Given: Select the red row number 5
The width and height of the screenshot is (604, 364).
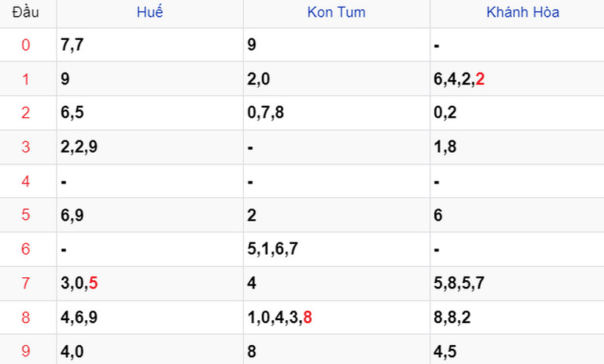Looking at the screenshot, I should [26, 215].
